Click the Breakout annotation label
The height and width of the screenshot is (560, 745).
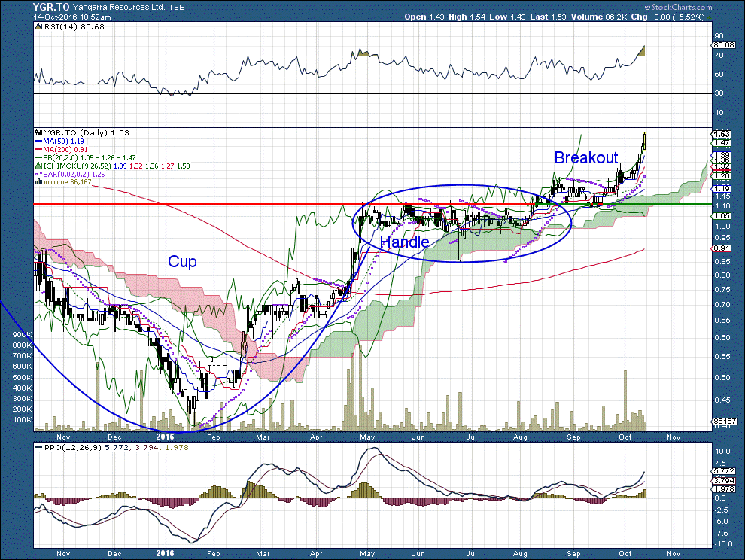[586, 157]
